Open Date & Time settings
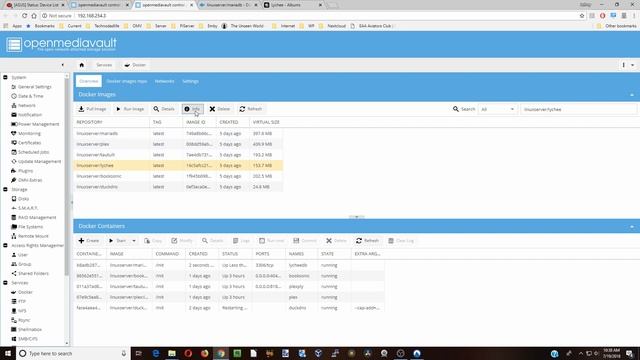This screenshot has height=360, width=640. point(31,96)
